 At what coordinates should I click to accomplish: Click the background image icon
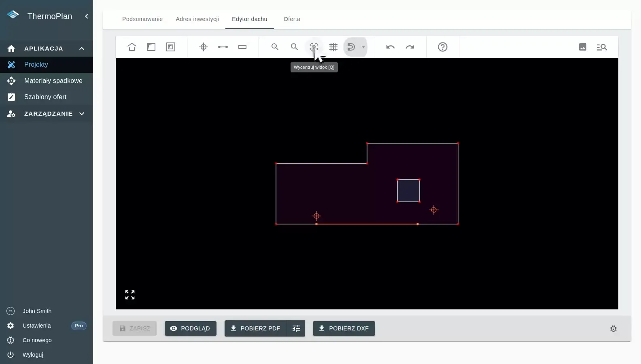[x=583, y=47]
